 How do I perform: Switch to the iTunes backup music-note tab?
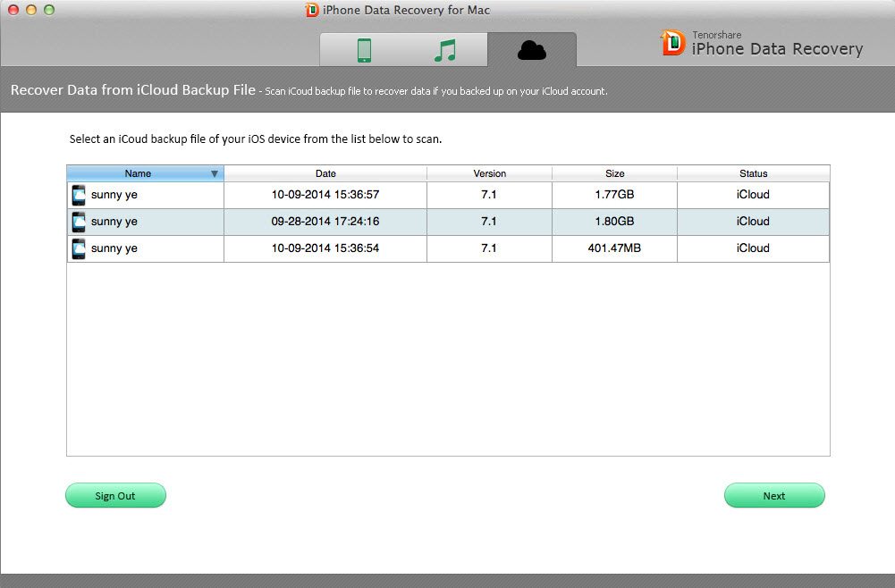click(x=445, y=50)
